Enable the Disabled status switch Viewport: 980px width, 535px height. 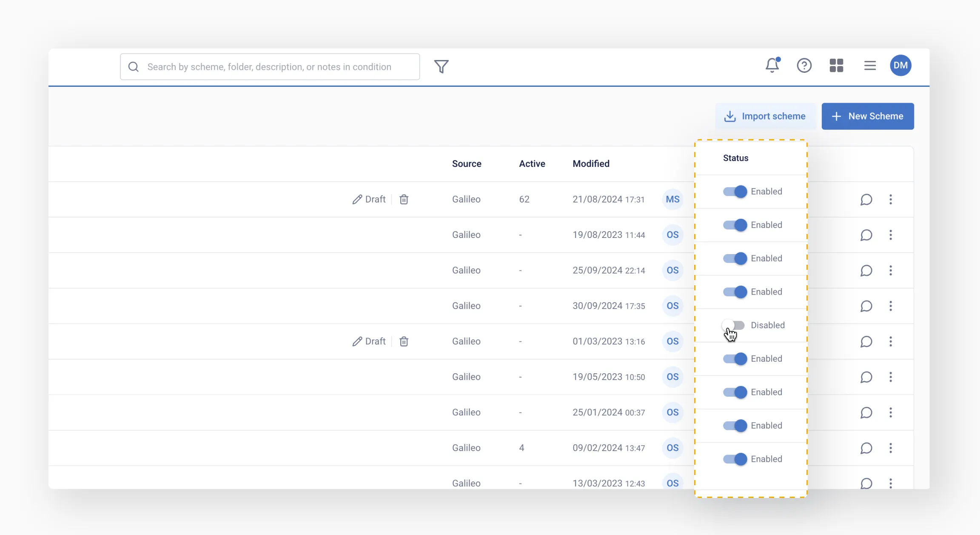[x=733, y=326]
